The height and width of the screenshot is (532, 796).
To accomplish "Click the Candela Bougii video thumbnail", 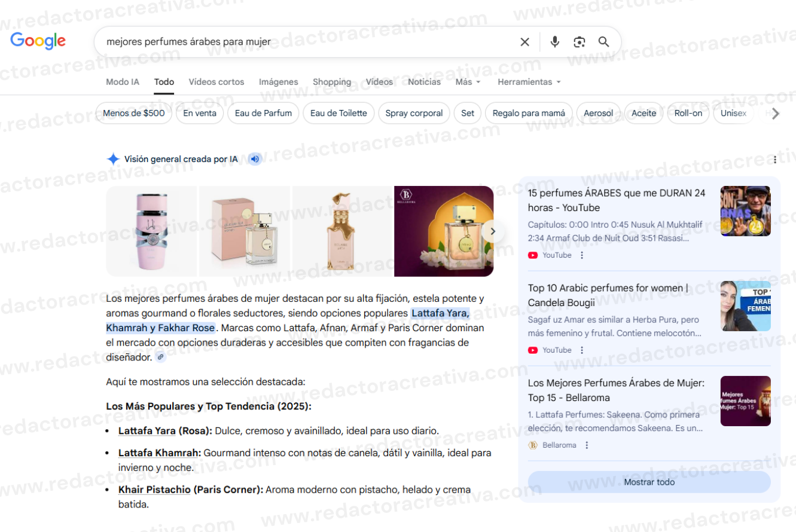I will click(x=746, y=306).
